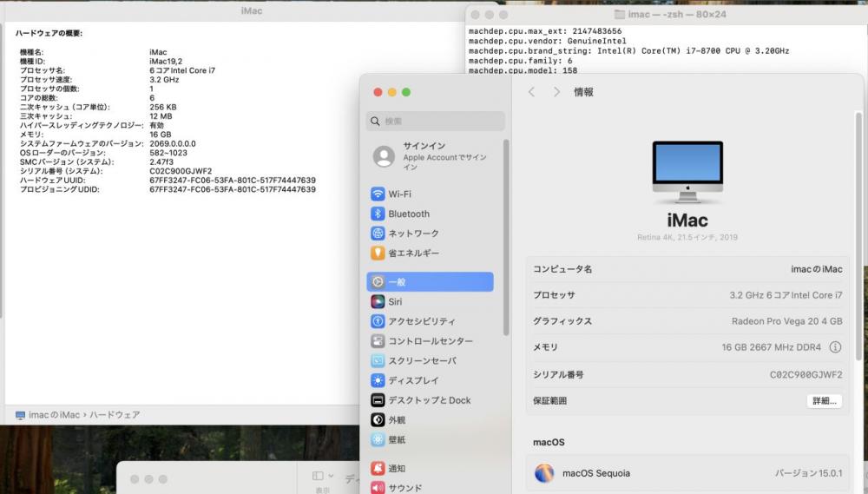Open Bluetooth settings pane
Screen dimensions: 868x494
pos(408,214)
